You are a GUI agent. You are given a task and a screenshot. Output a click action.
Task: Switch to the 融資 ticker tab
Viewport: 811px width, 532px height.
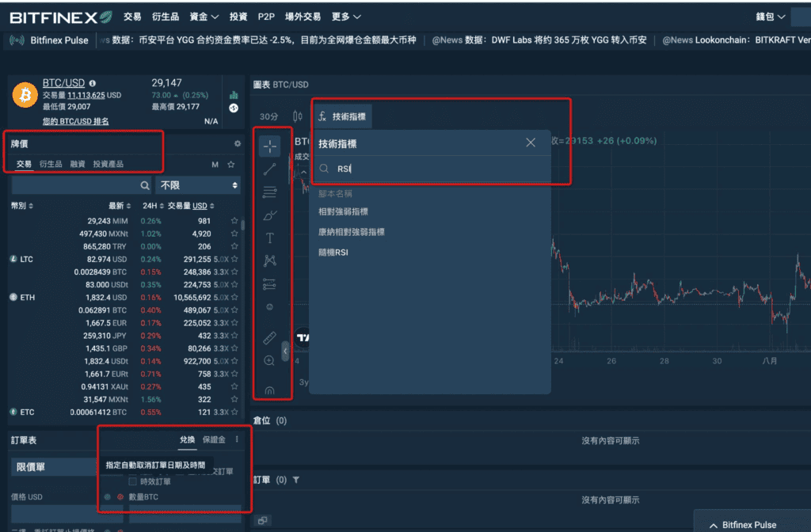coord(78,165)
